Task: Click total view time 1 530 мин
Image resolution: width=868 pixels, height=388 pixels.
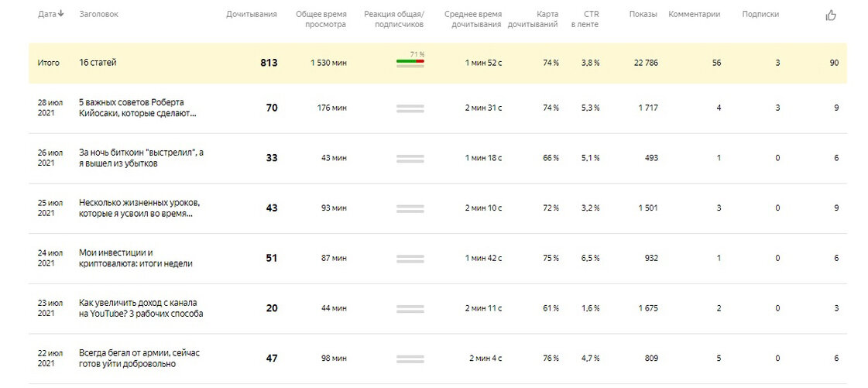Action: point(329,63)
